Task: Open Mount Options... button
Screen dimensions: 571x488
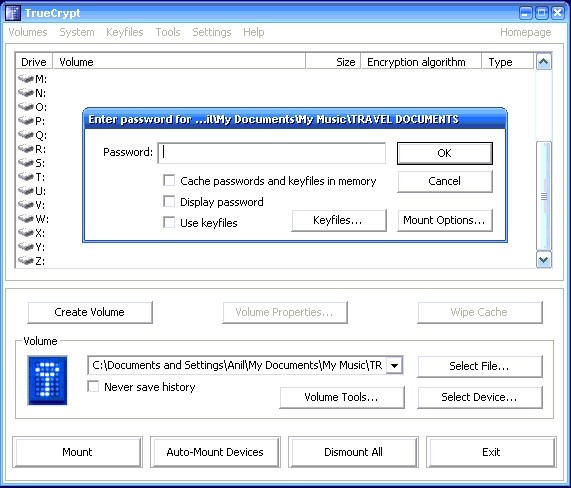Action: coord(445,220)
